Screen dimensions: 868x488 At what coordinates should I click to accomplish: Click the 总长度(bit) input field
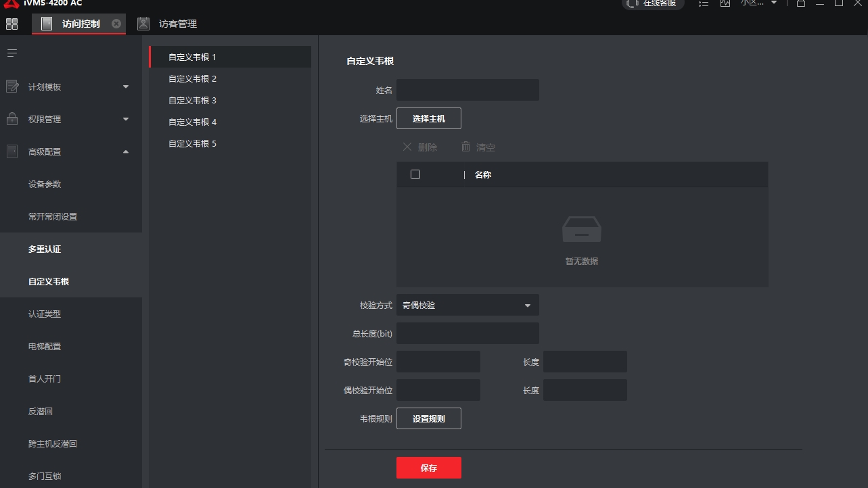(467, 333)
